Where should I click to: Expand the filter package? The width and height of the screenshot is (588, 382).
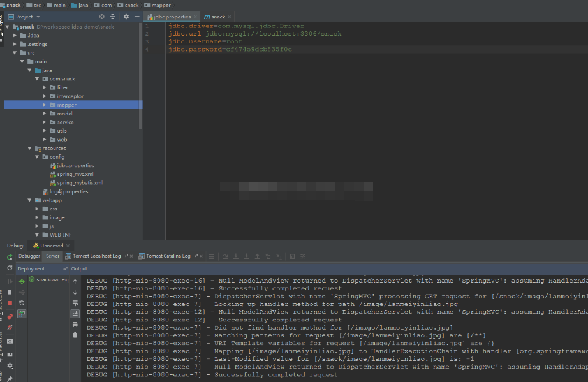[x=44, y=87]
